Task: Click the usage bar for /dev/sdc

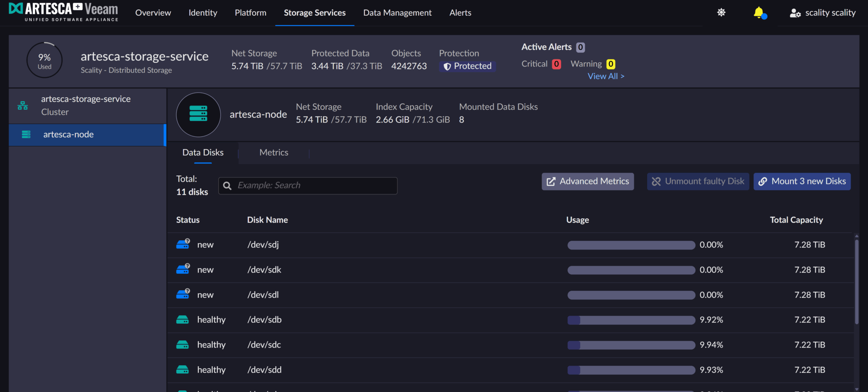Action: point(631,345)
